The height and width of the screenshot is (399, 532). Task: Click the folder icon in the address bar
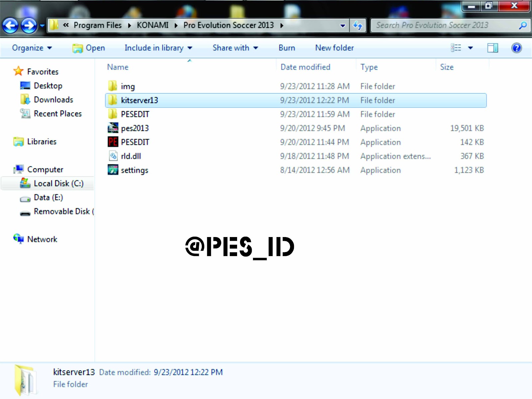point(54,25)
